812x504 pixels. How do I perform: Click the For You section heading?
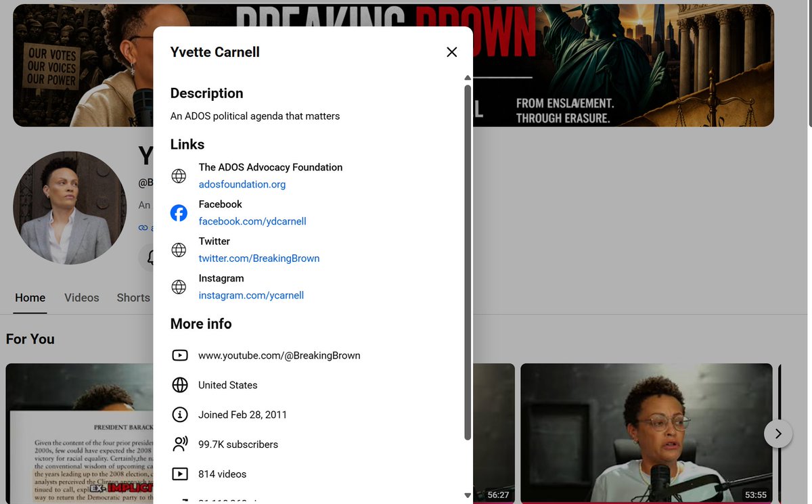pos(30,339)
